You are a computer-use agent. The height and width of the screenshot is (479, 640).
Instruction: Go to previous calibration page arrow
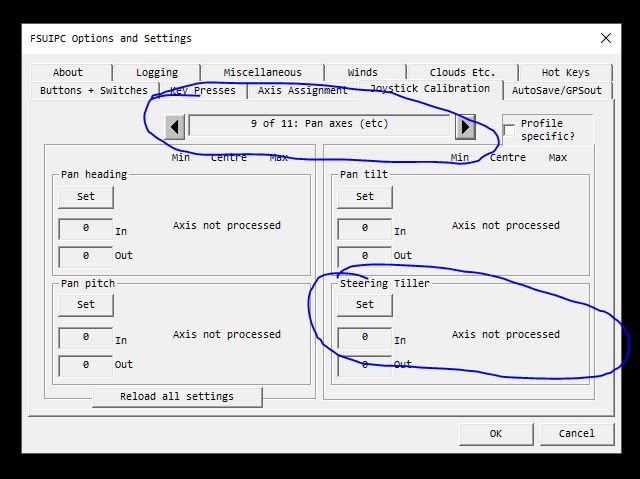click(175, 127)
